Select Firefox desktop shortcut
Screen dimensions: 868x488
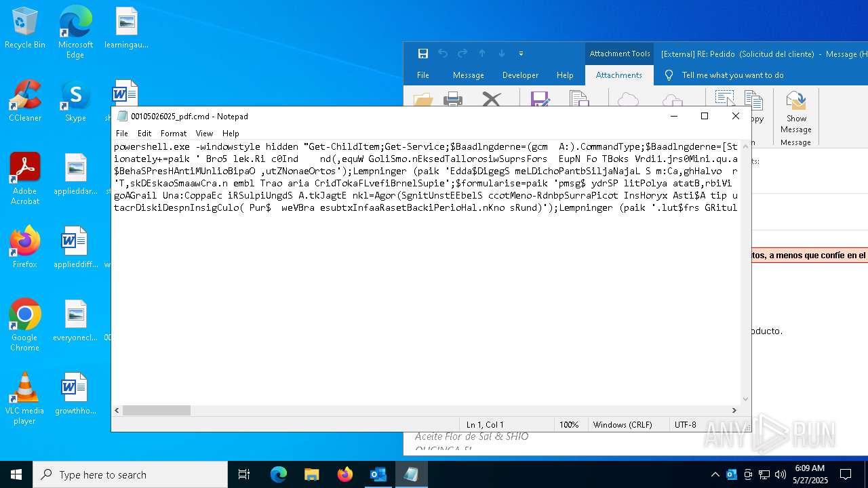click(x=25, y=247)
